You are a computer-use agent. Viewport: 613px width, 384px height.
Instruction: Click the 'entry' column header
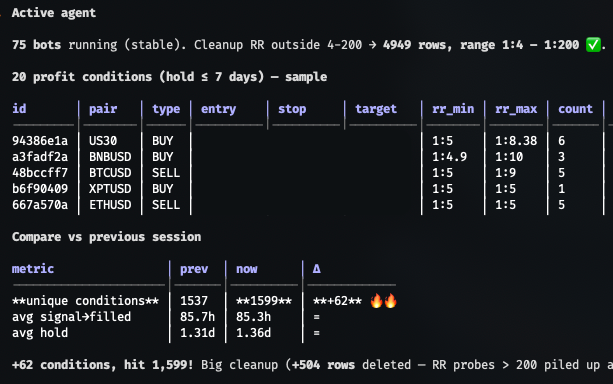pos(219,109)
